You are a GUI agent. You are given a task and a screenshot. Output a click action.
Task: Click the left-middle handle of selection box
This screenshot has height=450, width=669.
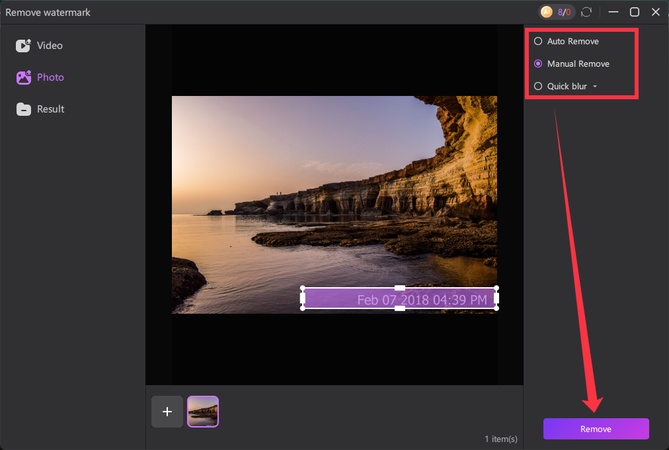[x=303, y=298]
